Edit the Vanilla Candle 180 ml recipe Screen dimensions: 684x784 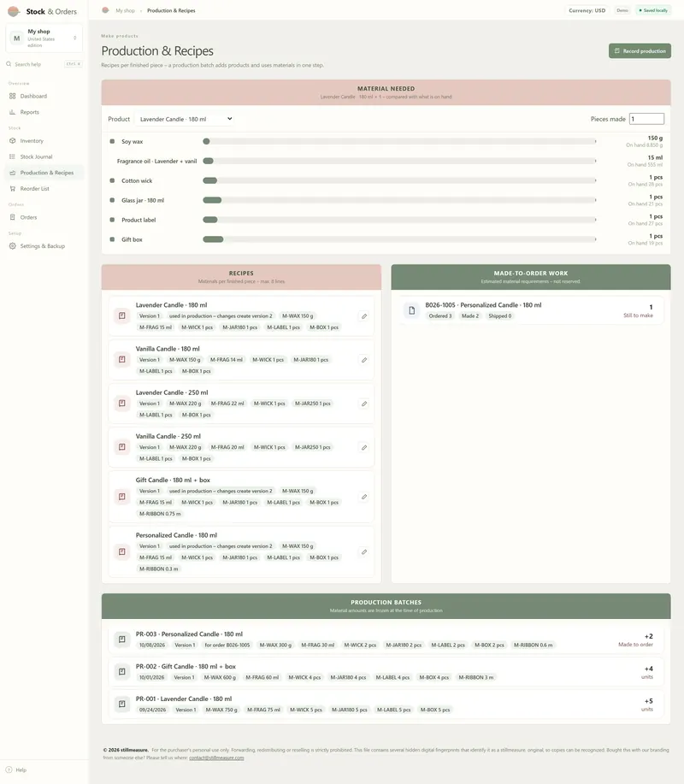(x=364, y=360)
